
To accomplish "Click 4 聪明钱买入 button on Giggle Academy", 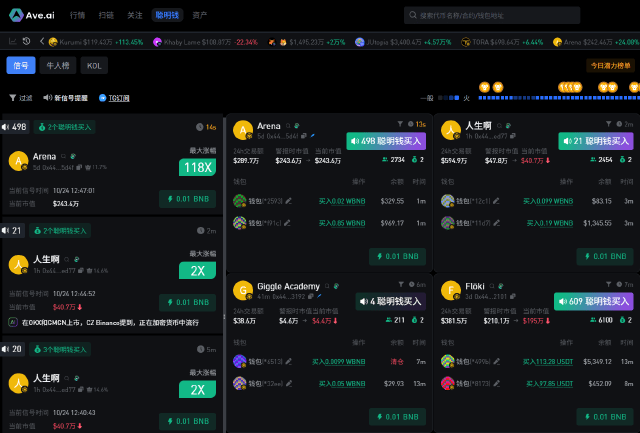I will [x=391, y=302].
